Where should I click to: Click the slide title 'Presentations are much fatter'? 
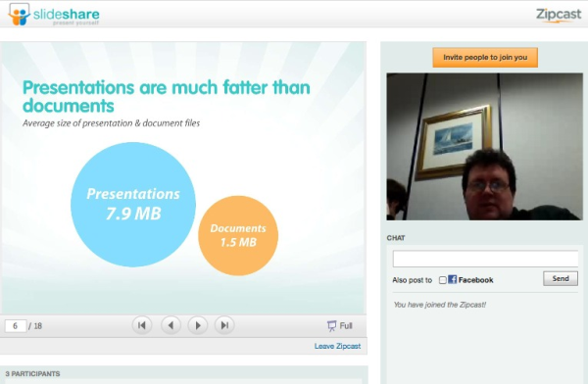(x=167, y=96)
